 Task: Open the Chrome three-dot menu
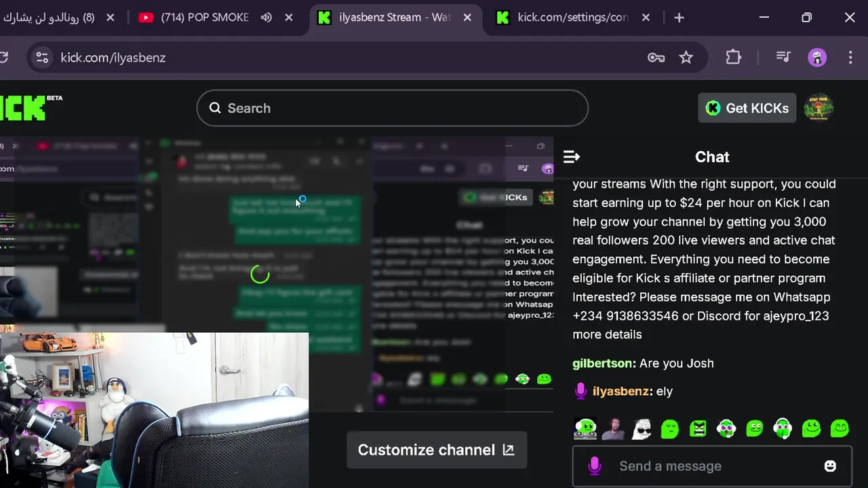pos(850,58)
